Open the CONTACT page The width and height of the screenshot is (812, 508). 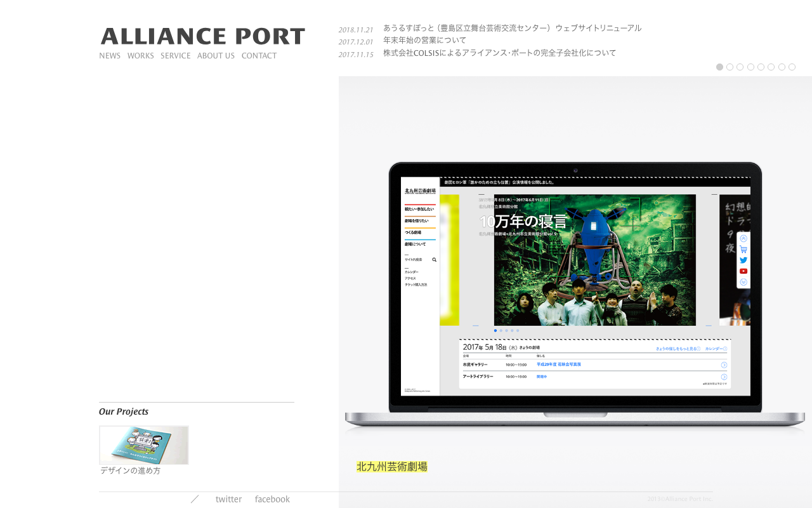259,56
